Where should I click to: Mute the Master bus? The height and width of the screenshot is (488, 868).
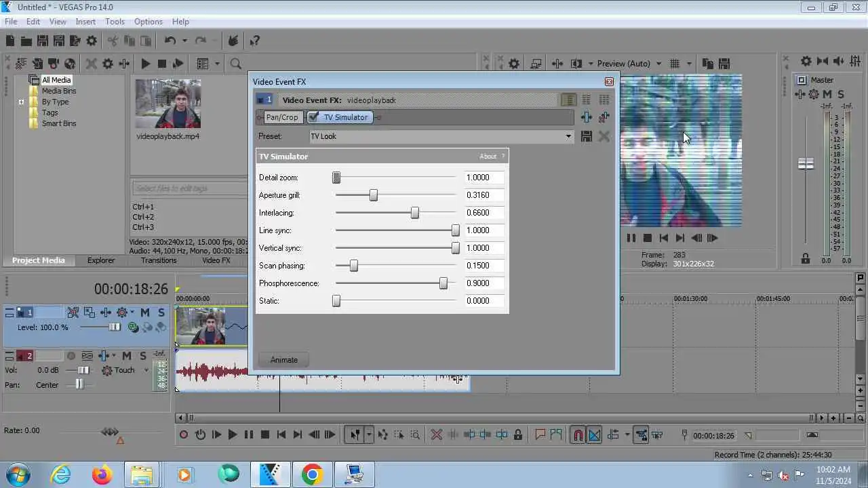click(827, 94)
